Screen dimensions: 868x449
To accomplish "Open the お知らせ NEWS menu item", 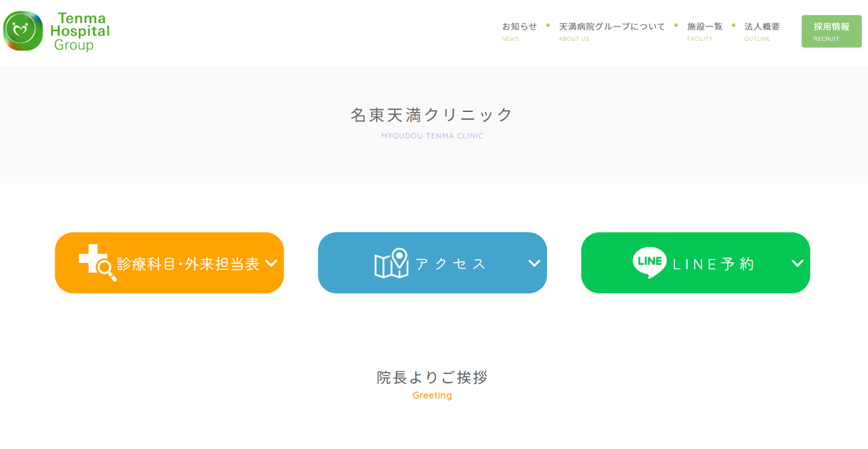I will tap(519, 31).
